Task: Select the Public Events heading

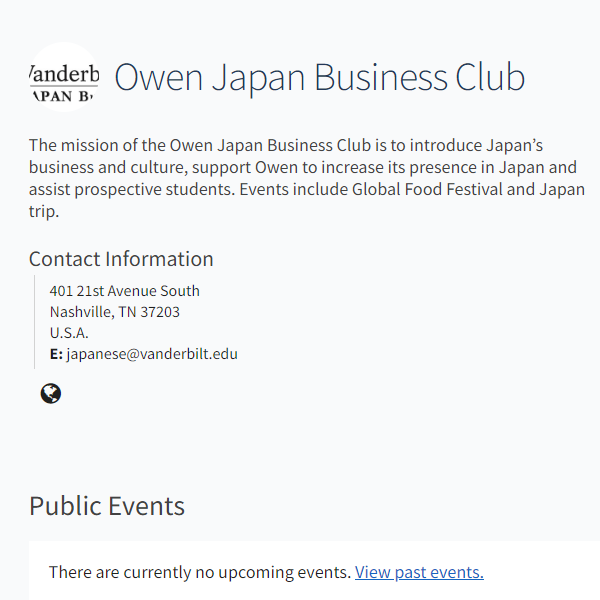Action: click(107, 506)
